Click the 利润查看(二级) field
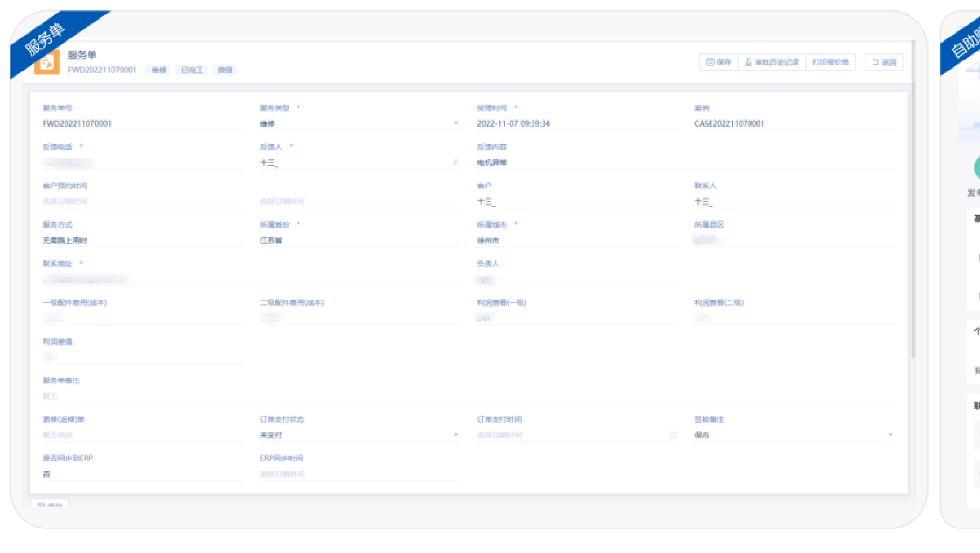980x553 pixels. [794, 318]
